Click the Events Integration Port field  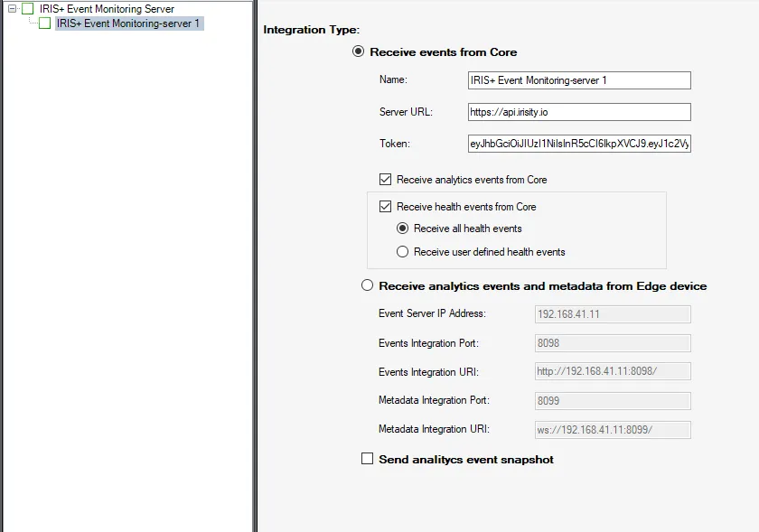(613, 343)
